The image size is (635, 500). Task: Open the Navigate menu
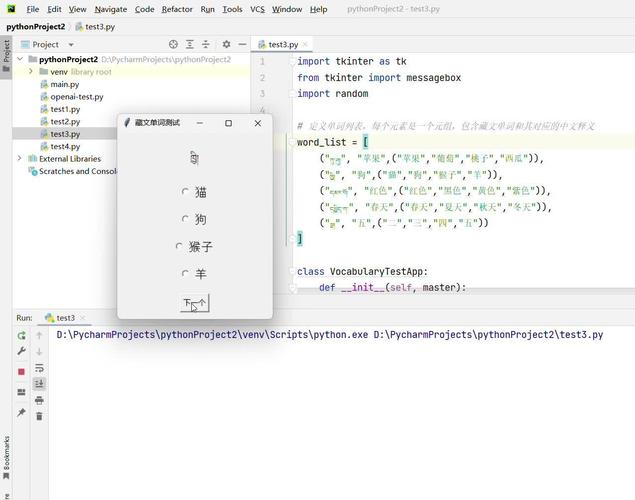(111, 9)
